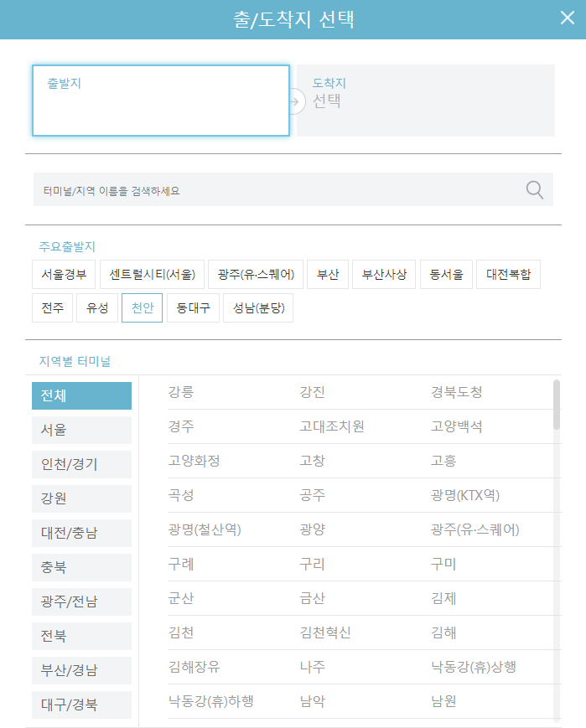Switch to the 전북 region tab
This screenshot has width=586, height=728.
click(x=82, y=636)
